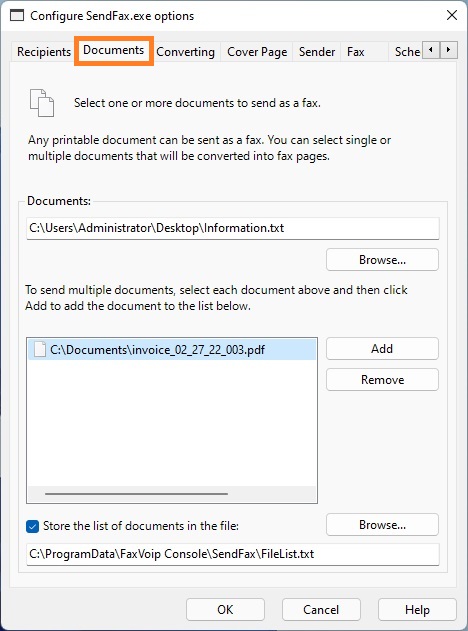The width and height of the screenshot is (468, 631).
Task: Open the Fax tab
Action: (x=356, y=52)
